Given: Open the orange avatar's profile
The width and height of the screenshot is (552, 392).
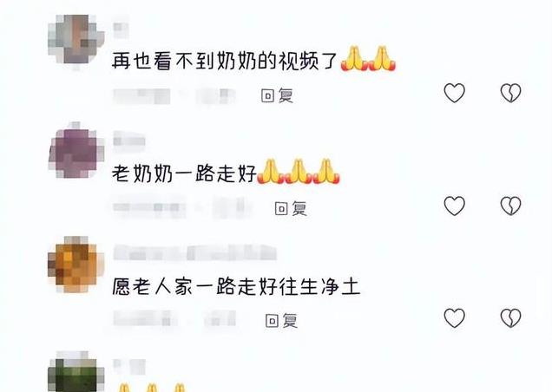Looking at the screenshot, I should point(76,265).
